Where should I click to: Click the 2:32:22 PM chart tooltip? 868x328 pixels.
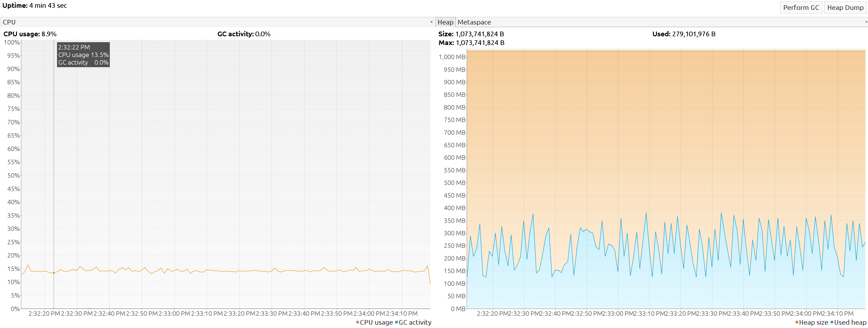83,55
